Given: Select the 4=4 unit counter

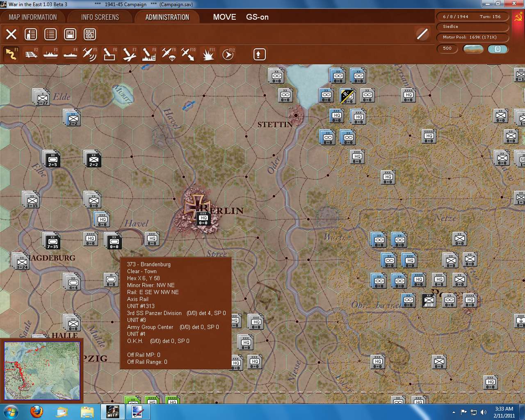Looking at the screenshot, I should coord(73,282).
